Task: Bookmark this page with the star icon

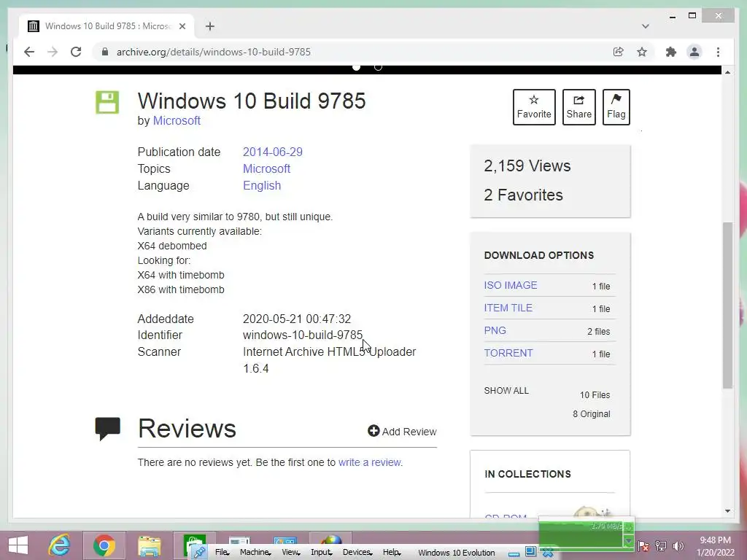Action: coord(642,52)
